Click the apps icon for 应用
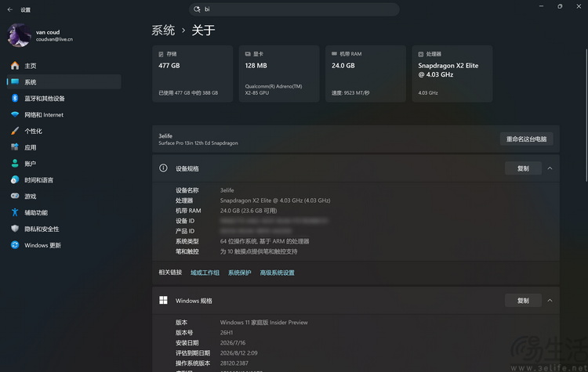Image resolution: width=588 pixels, height=372 pixels. click(15, 147)
